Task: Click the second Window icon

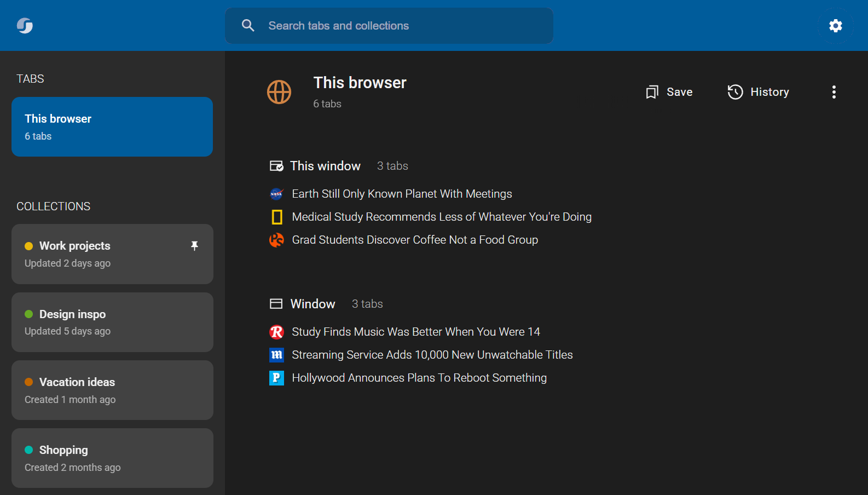Action: tap(276, 304)
